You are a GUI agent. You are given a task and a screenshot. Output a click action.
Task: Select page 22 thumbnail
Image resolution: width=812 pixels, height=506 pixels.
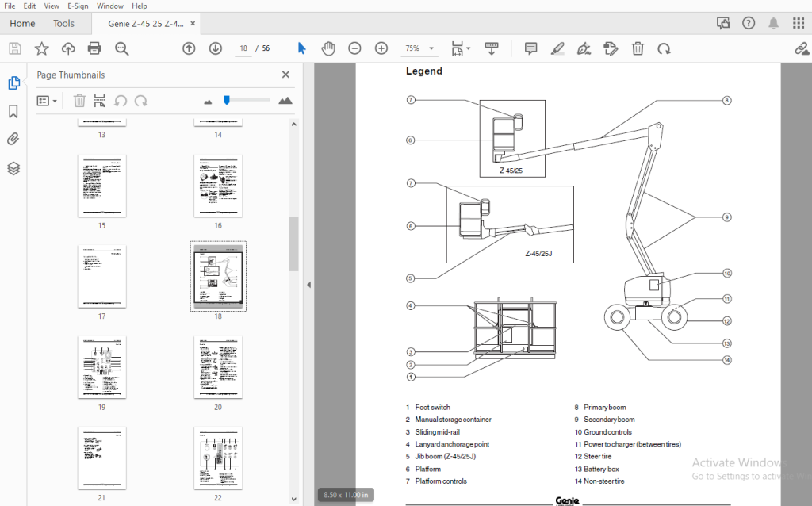coord(218,458)
